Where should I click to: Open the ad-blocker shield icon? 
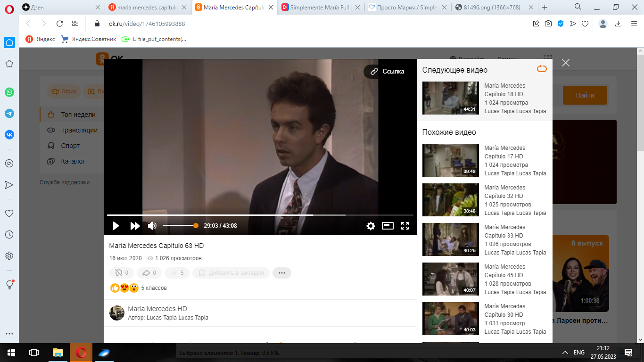[x=561, y=24]
